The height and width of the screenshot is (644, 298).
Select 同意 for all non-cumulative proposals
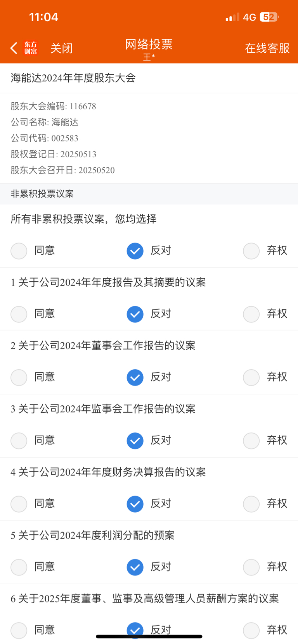(x=19, y=251)
